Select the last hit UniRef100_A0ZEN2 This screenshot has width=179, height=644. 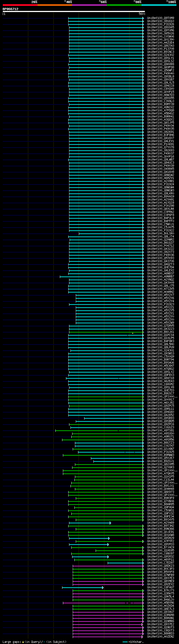pyautogui.click(x=161, y=637)
